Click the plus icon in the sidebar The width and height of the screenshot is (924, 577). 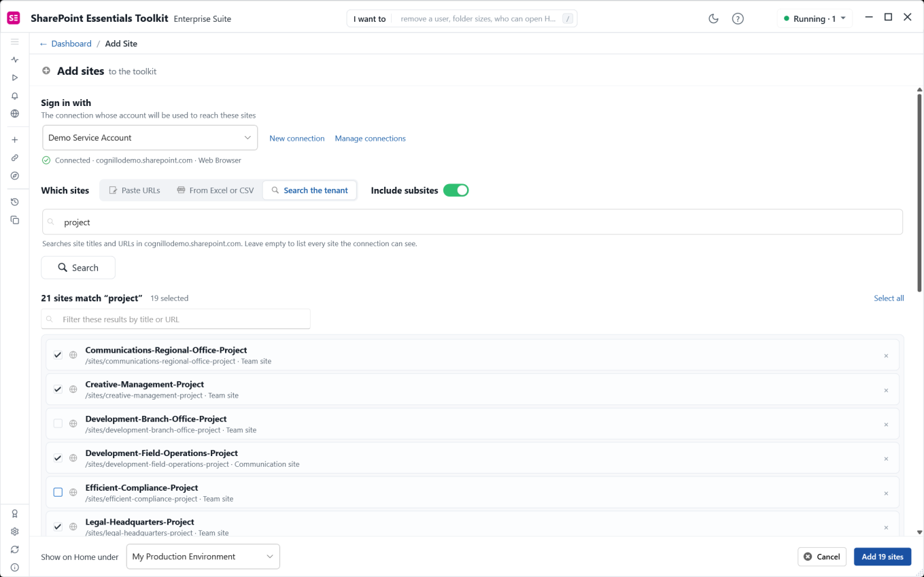[14, 140]
